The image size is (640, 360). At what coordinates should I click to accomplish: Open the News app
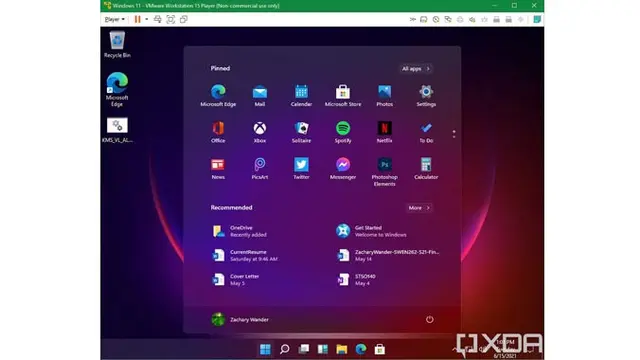pyautogui.click(x=218, y=168)
